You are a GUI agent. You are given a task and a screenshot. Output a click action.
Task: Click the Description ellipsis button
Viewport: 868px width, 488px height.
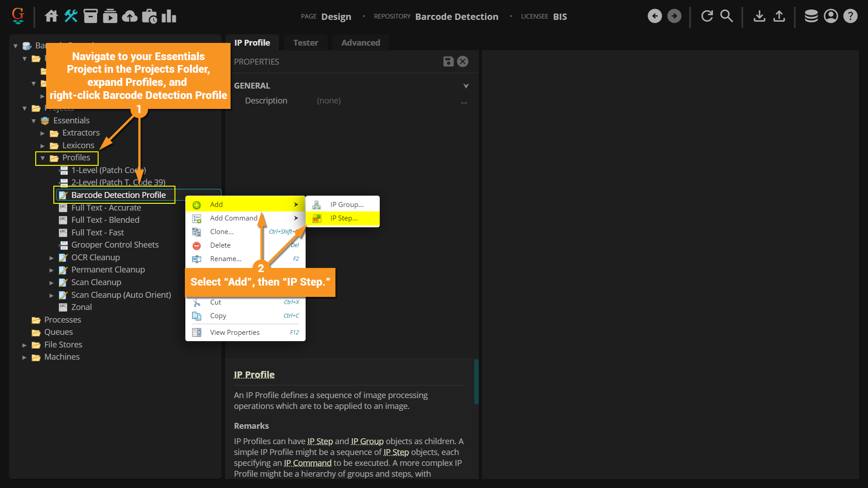click(x=464, y=101)
